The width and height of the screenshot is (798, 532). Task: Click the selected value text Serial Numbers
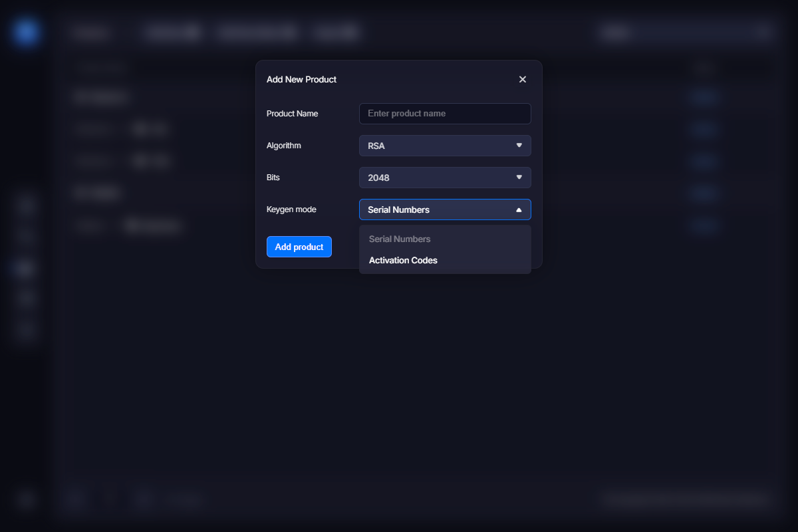pyautogui.click(x=398, y=209)
